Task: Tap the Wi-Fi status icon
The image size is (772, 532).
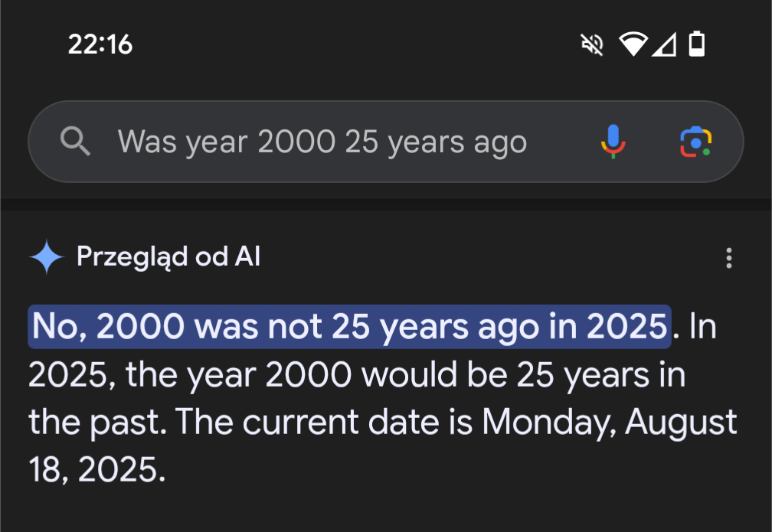Action: pyautogui.click(x=633, y=44)
